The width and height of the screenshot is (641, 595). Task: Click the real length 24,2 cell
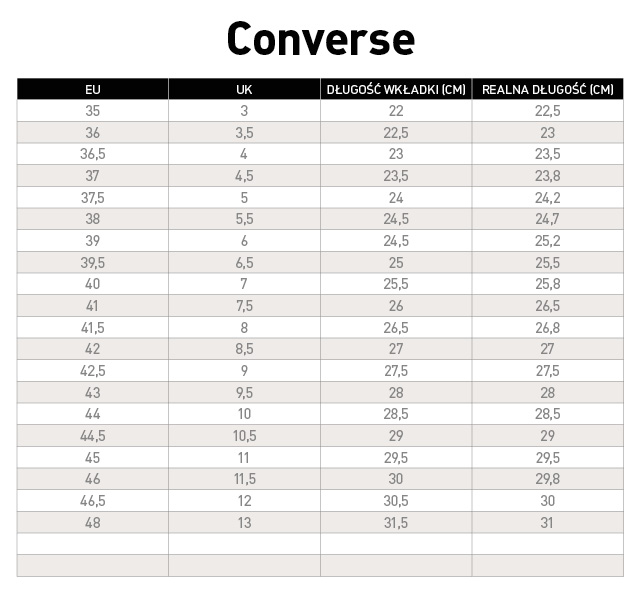coord(547,198)
